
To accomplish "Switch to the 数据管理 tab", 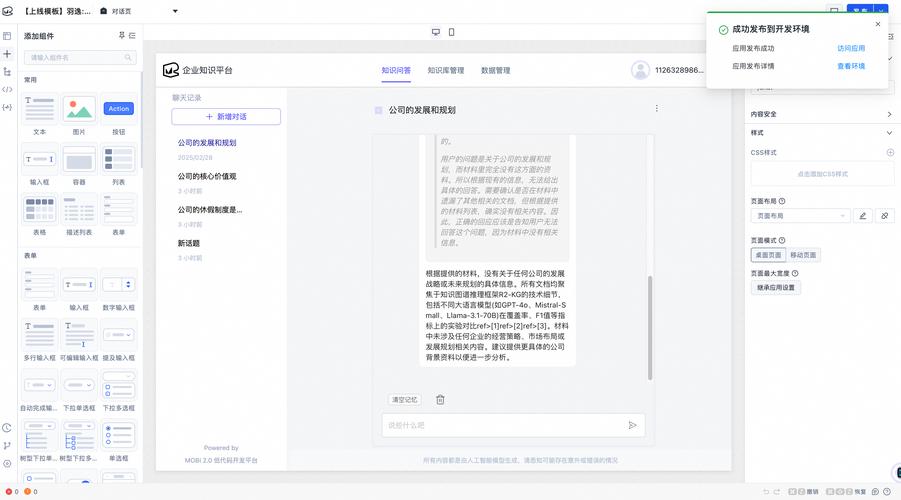I will coord(495,70).
